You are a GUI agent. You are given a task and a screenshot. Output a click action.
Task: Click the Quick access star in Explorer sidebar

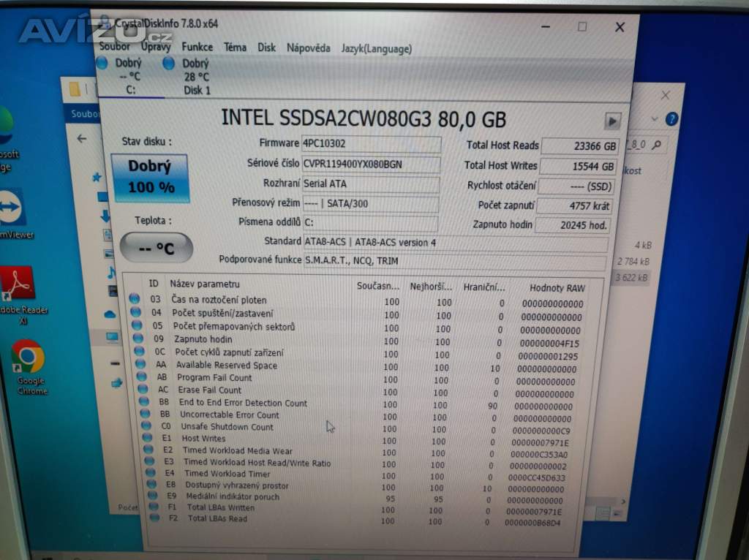[x=96, y=178]
